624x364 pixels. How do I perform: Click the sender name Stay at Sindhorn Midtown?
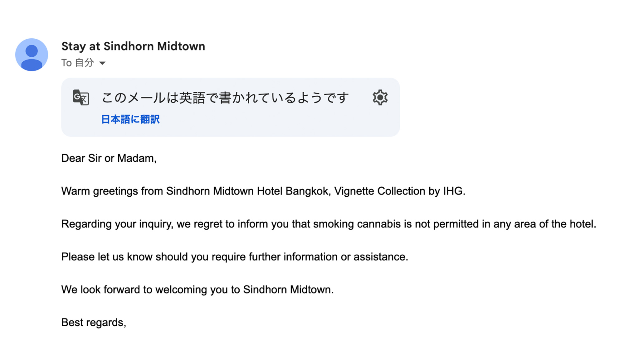click(133, 46)
